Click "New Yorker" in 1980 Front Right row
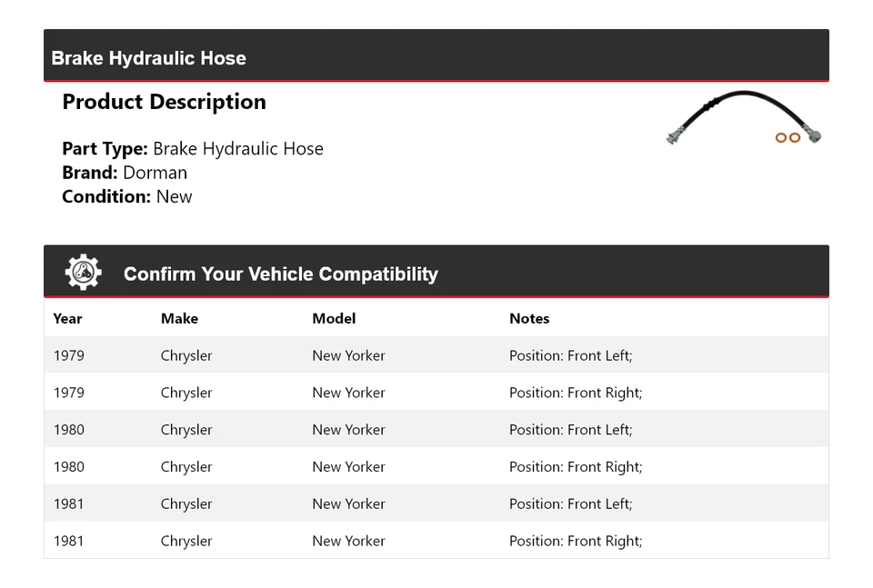The height and width of the screenshot is (588, 873). [348, 467]
